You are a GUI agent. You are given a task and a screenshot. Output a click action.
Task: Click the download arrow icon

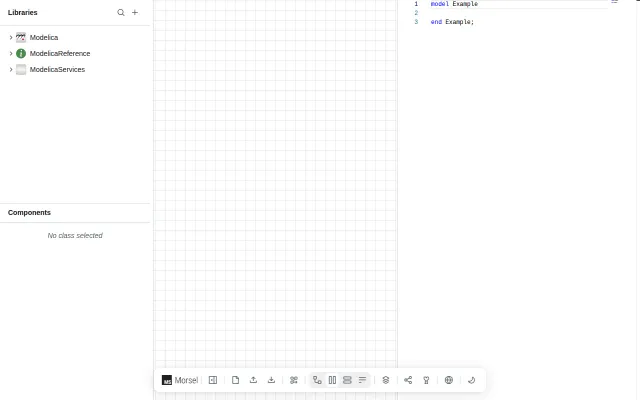pos(271,380)
